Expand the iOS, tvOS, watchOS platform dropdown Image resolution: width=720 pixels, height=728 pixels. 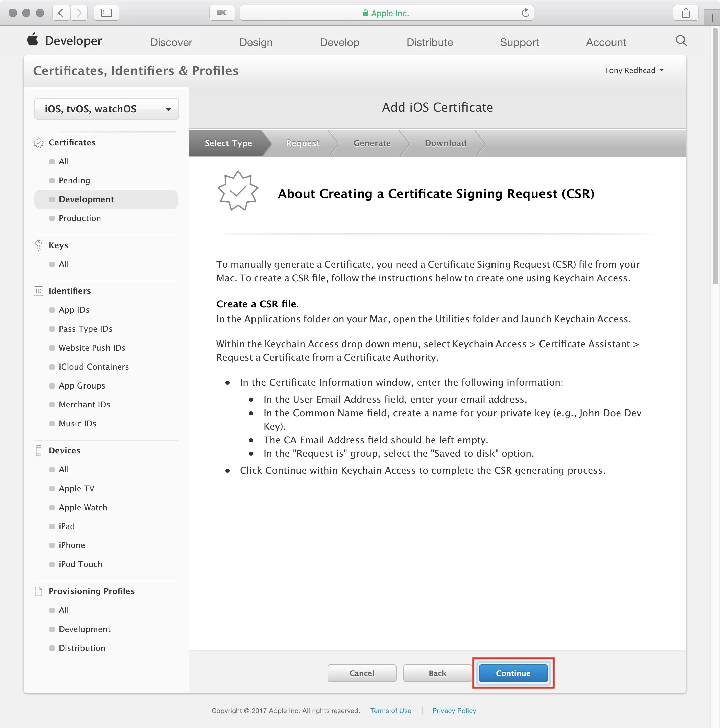coord(106,109)
